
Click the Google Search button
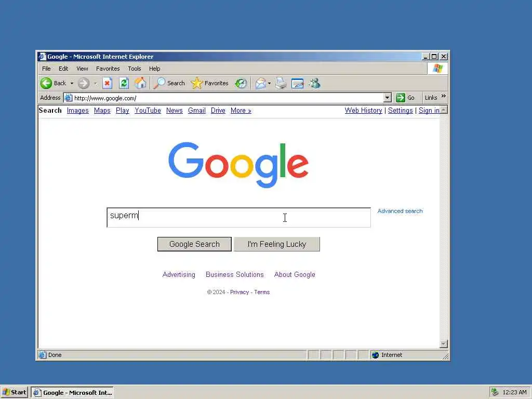194,244
